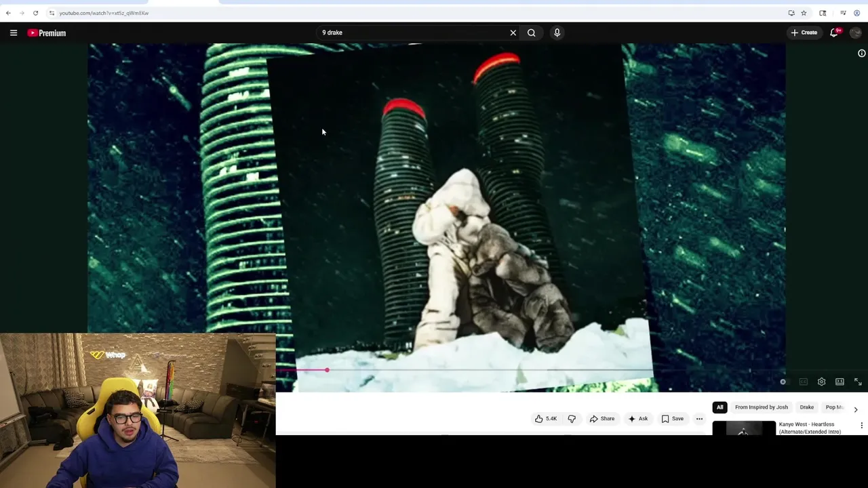This screenshot has width=868, height=488.
Task: Go to YouTube Premium home logo
Action: point(47,33)
